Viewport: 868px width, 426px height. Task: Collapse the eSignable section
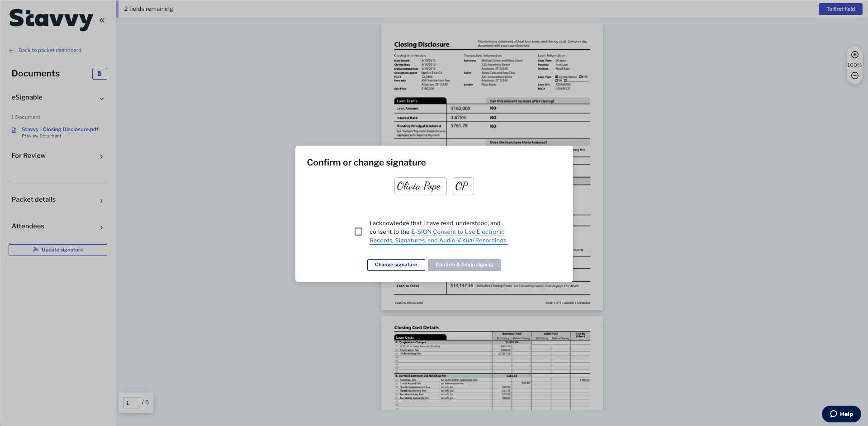pos(102,99)
